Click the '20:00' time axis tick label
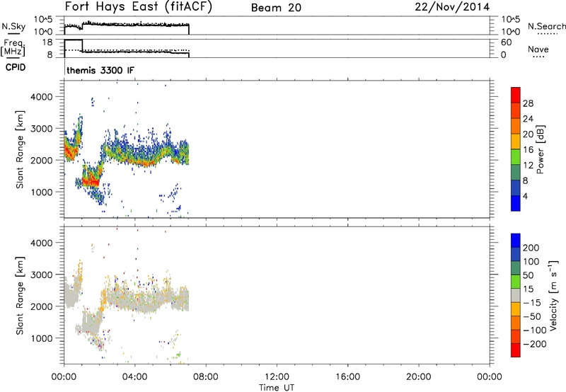The height and width of the screenshot is (392, 566). pos(419,377)
